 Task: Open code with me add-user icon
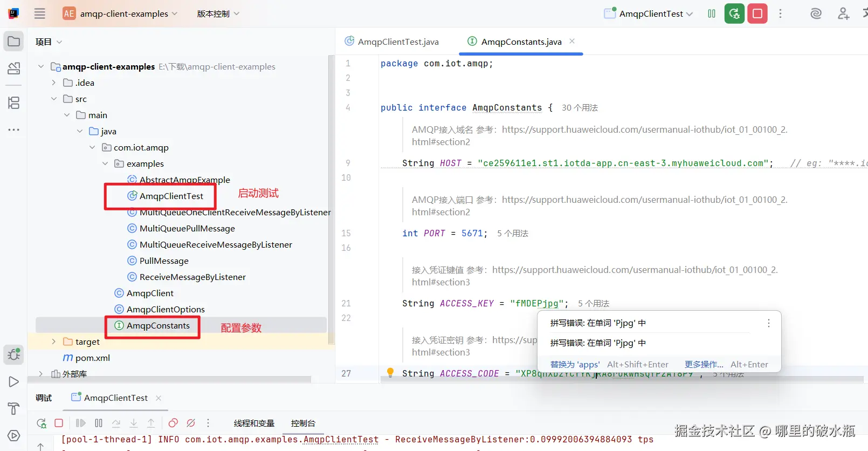(x=843, y=13)
